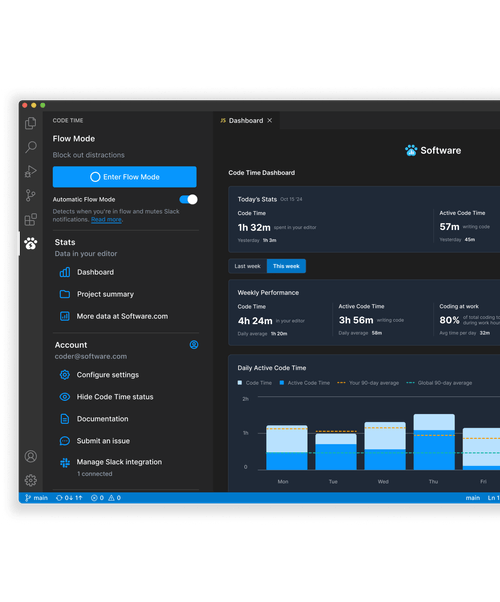This screenshot has width=500, height=602.
Task: Open the Accounts icon in activity bar
Action: coord(31,456)
